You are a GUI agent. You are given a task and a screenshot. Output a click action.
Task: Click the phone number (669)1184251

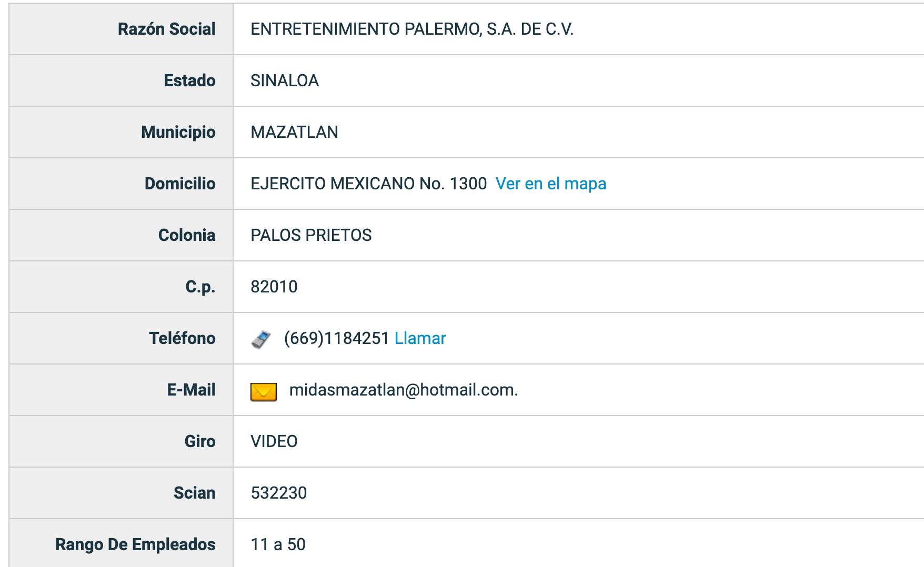click(x=336, y=338)
